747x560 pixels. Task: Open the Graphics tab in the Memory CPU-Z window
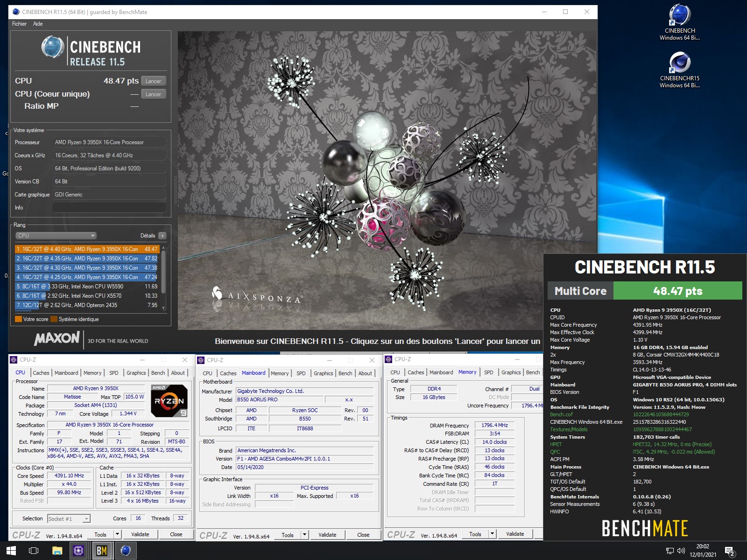(511, 372)
